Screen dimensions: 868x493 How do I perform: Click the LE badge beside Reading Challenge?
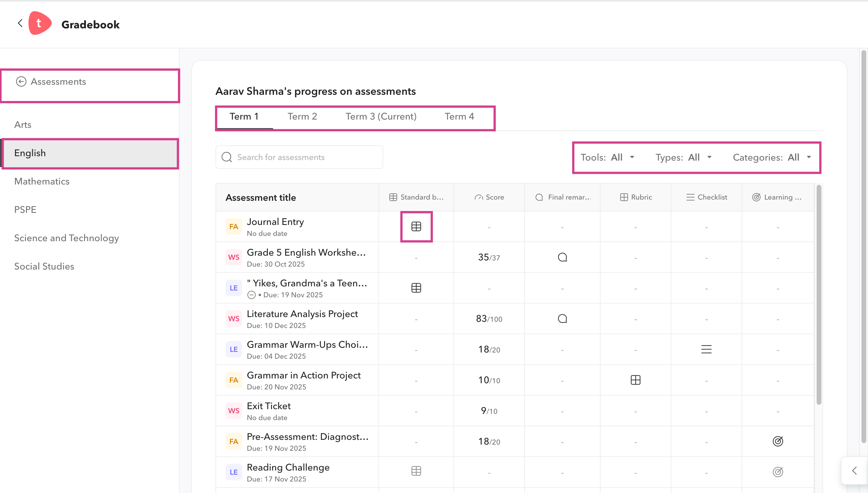pyautogui.click(x=234, y=472)
